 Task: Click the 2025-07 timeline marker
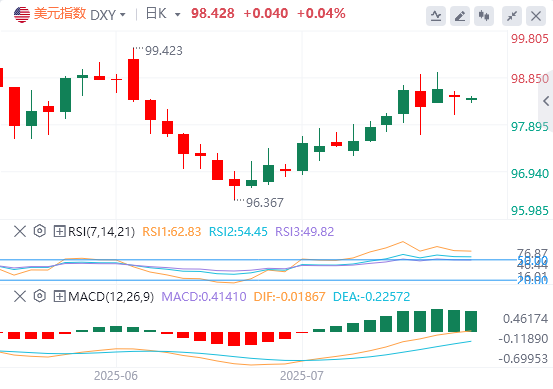point(302,376)
